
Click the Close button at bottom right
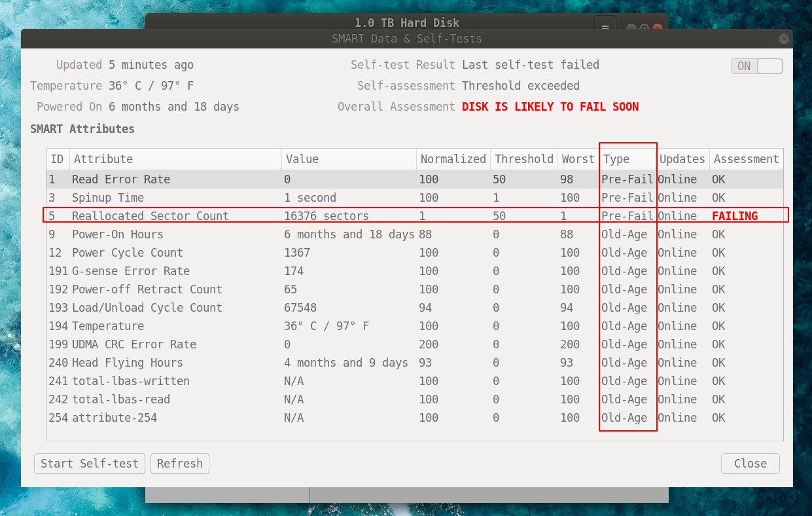[750, 464]
